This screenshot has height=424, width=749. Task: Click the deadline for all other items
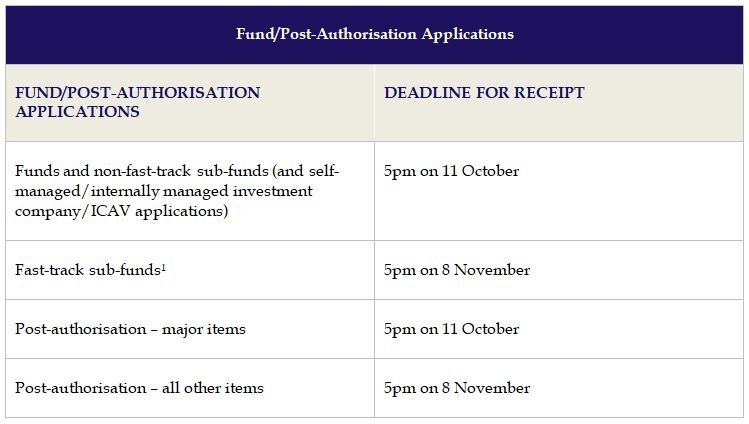point(457,388)
